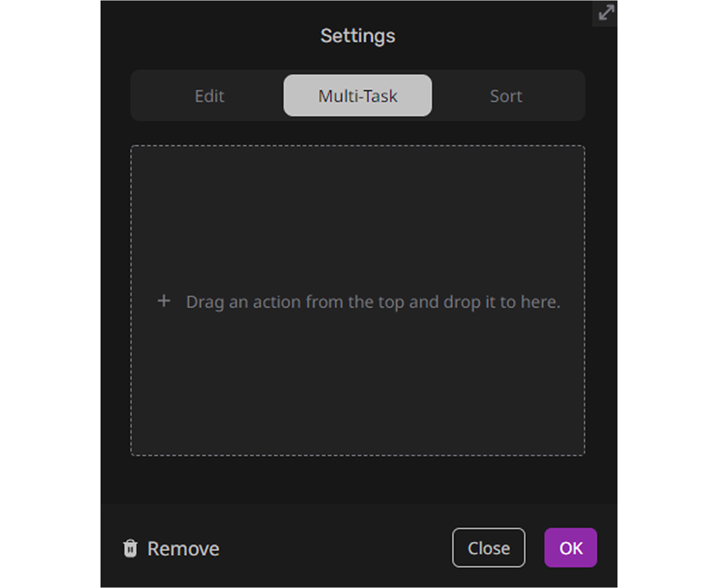Click the Close button
The image size is (718, 588).
(x=489, y=548)
